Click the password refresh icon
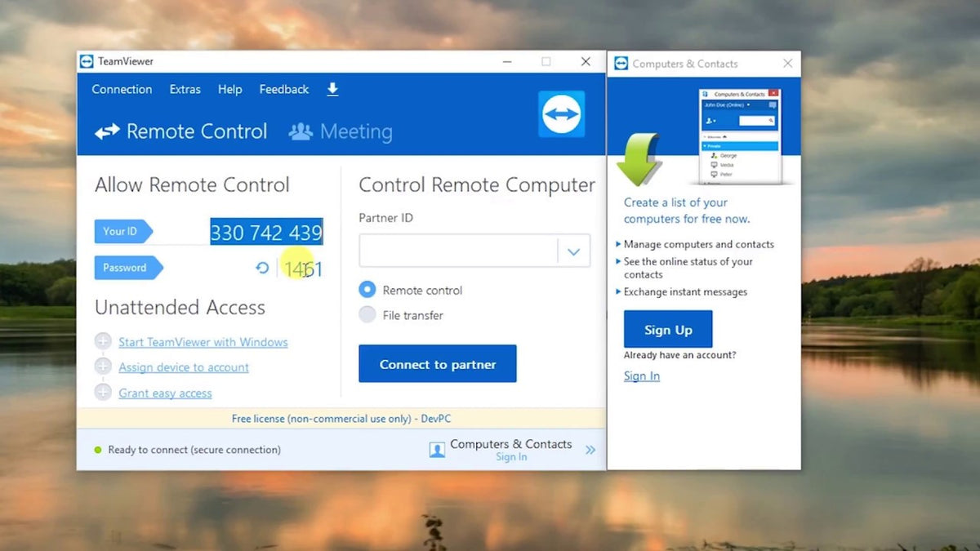 coord(262,268)
